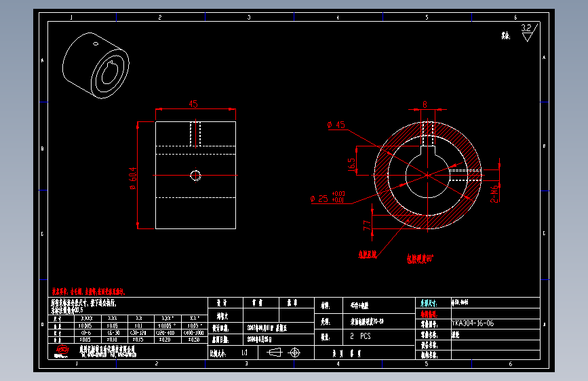Click the 7.7 dimension text
Image resolution: width=588 pixels, height=381 pixels.
tap(367, 225)
